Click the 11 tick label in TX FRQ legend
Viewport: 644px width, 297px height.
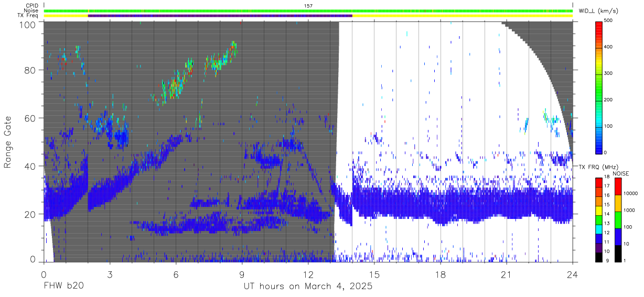pos(607,243)
